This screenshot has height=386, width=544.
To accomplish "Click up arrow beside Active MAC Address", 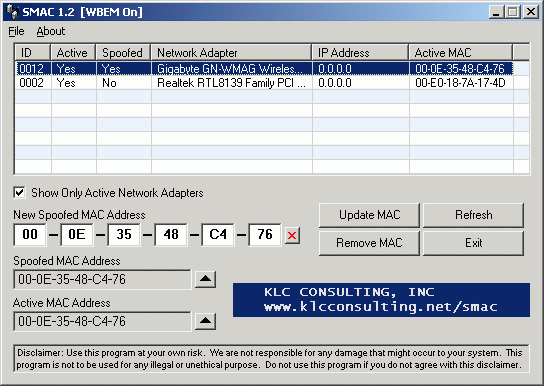I will [x=205, y=321].
